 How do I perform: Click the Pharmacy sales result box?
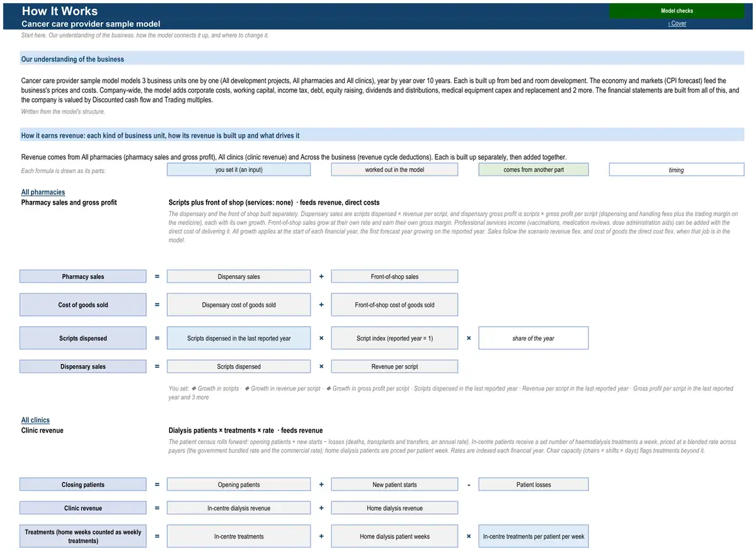(x=83, y=276)
